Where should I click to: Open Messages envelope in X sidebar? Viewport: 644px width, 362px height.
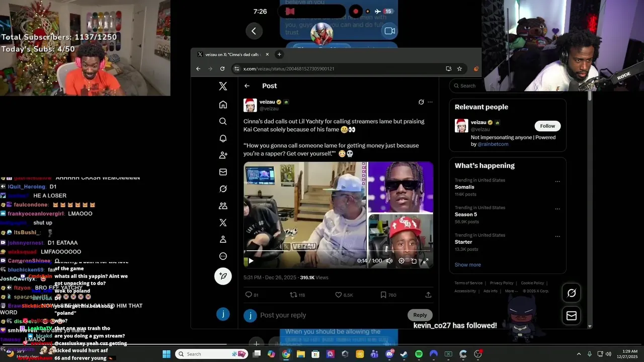[223, 172]
